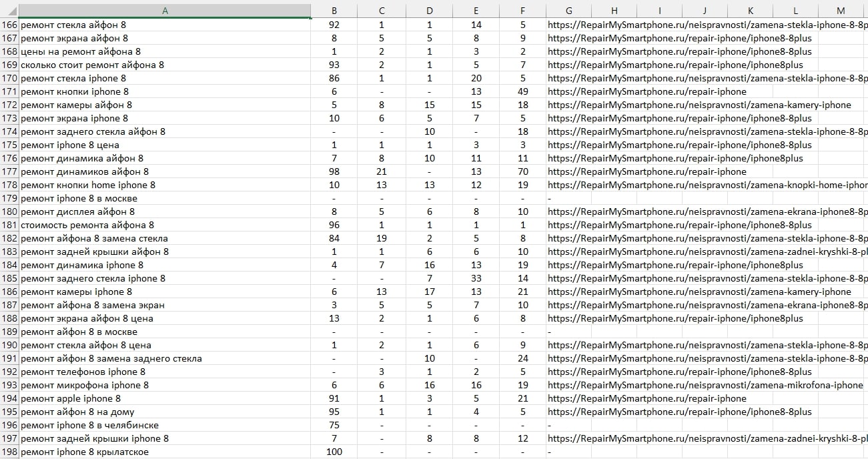This screenshot has height=459, width=868.
Task: Select row 166 header
Action: click(x=9, y=25)
